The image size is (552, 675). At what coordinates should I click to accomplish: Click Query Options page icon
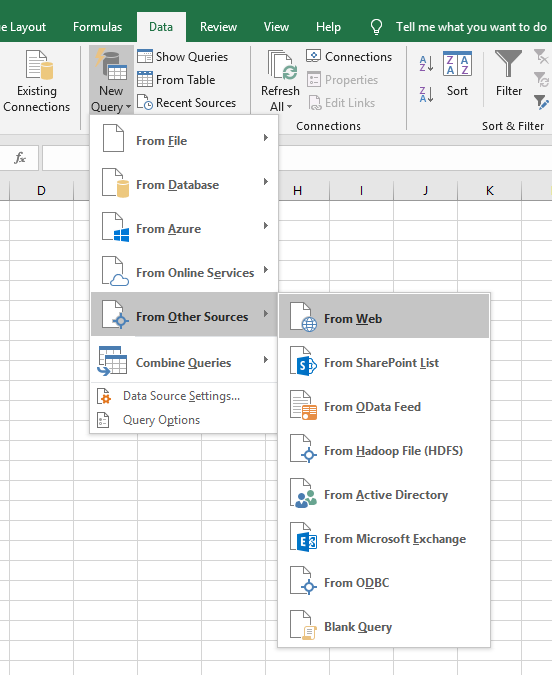(103, 420)
